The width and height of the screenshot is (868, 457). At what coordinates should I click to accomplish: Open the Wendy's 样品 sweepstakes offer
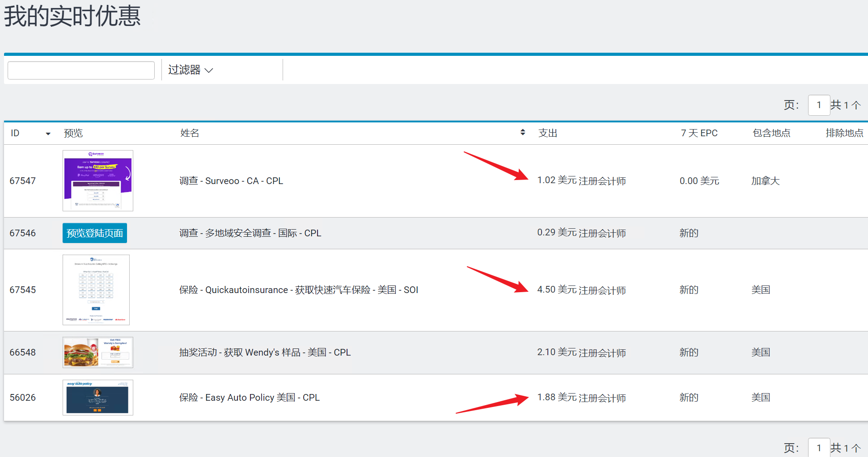(265, 352)
